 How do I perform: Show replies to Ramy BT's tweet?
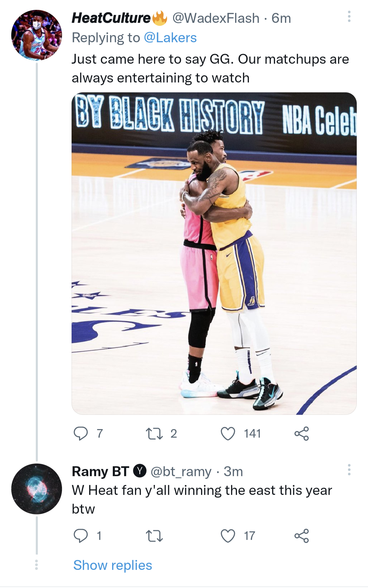[x=112, y=565]
